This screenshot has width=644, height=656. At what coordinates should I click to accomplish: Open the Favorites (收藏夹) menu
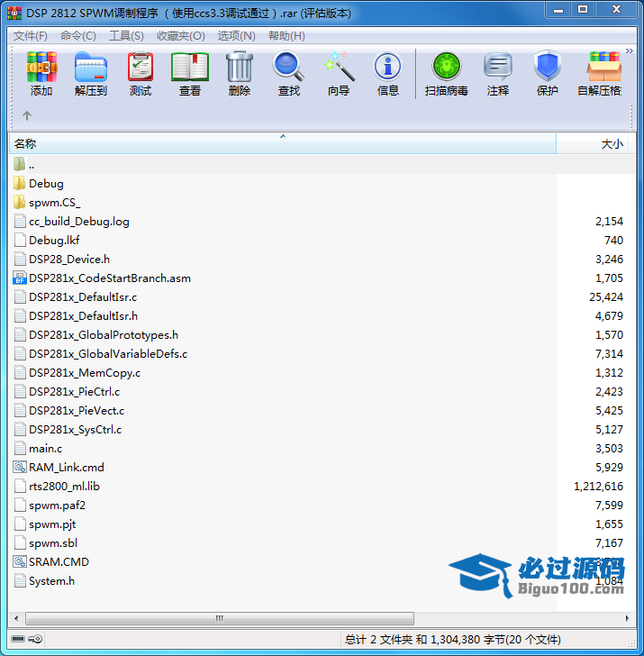181,36
